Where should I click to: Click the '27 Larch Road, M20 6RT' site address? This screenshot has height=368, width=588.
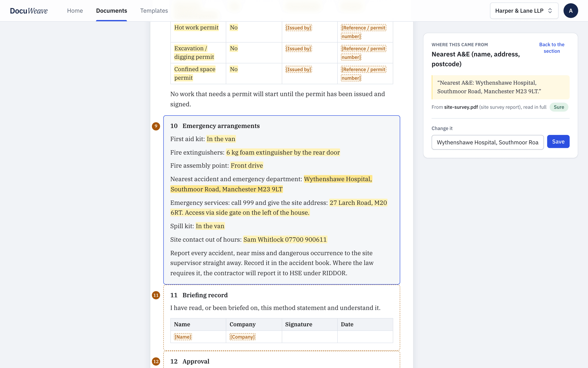coord(279,208)
